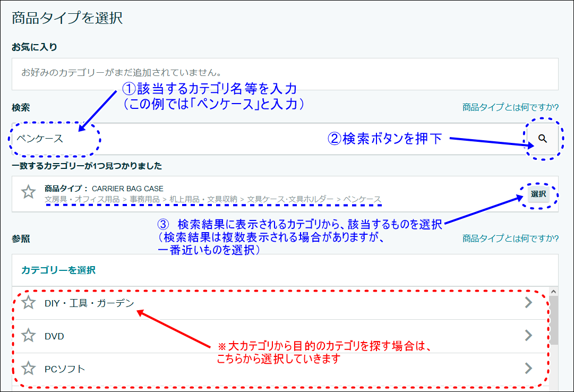Click the 一致するカテゴリーが1つ見つかりました message

(x=87, y=166)
